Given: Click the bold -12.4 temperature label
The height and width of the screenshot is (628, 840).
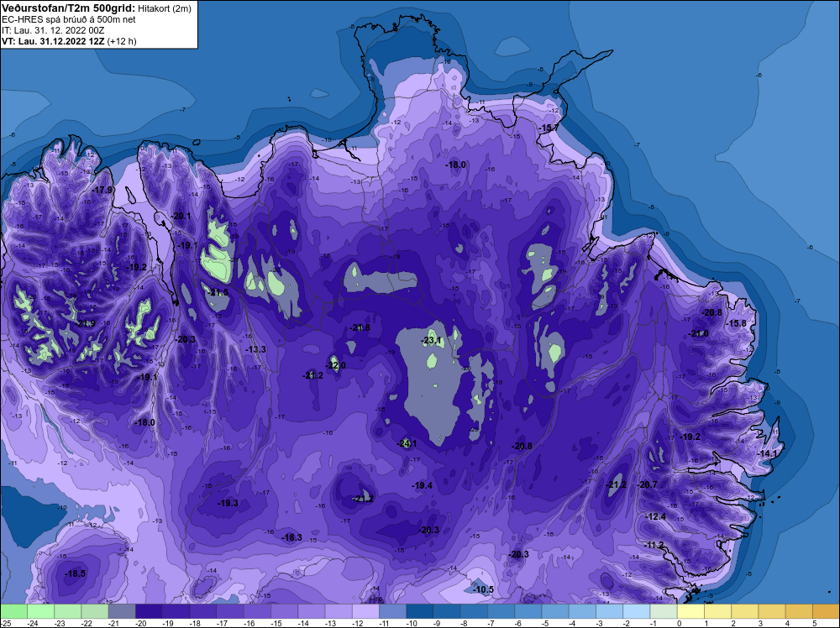Looking at the screenshot, I should tap(656, 517).
